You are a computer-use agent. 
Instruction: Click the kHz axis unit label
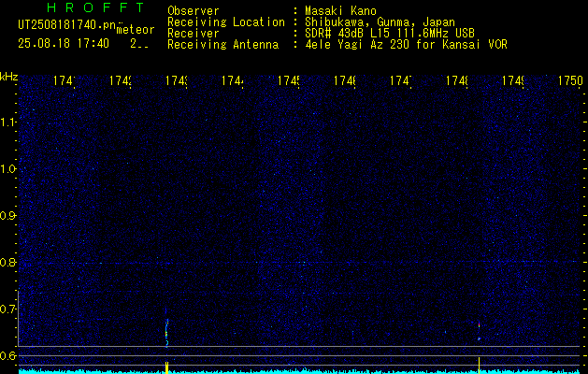click(8, 77)
